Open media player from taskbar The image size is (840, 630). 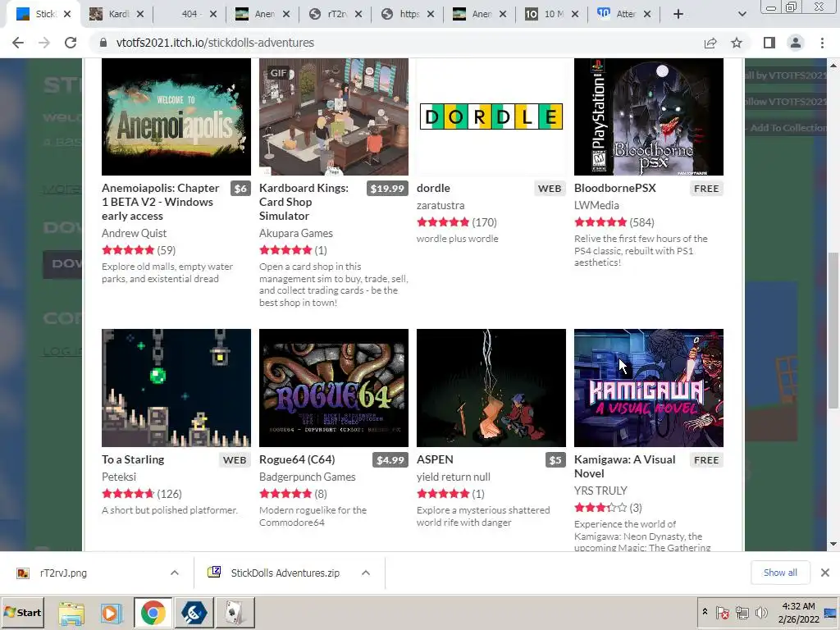(x=112, y=614)
